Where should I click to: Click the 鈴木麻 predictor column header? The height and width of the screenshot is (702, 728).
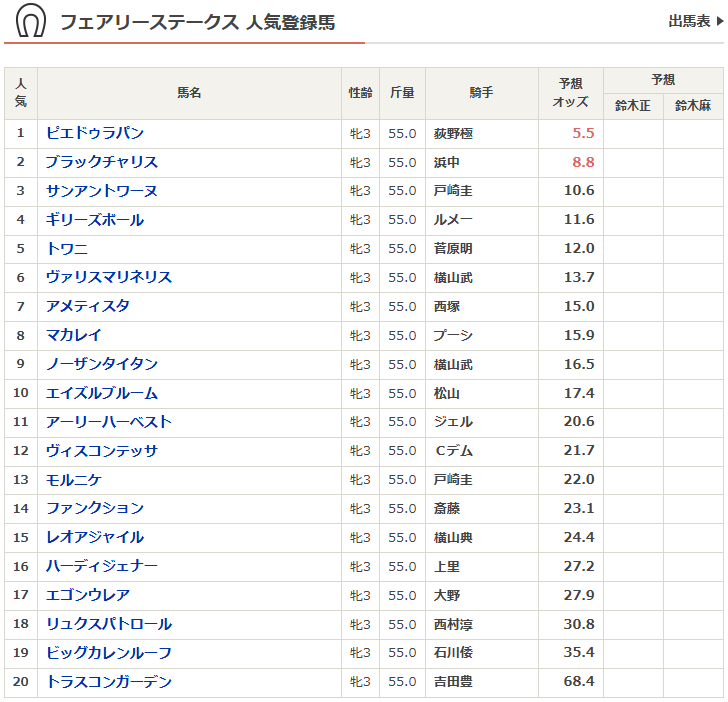tap(693, 105)
